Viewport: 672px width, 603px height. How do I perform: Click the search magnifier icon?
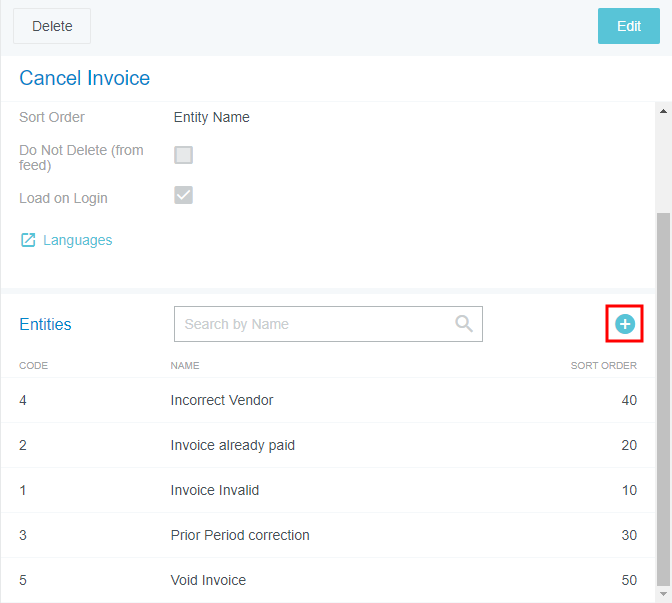pos(464,324)
